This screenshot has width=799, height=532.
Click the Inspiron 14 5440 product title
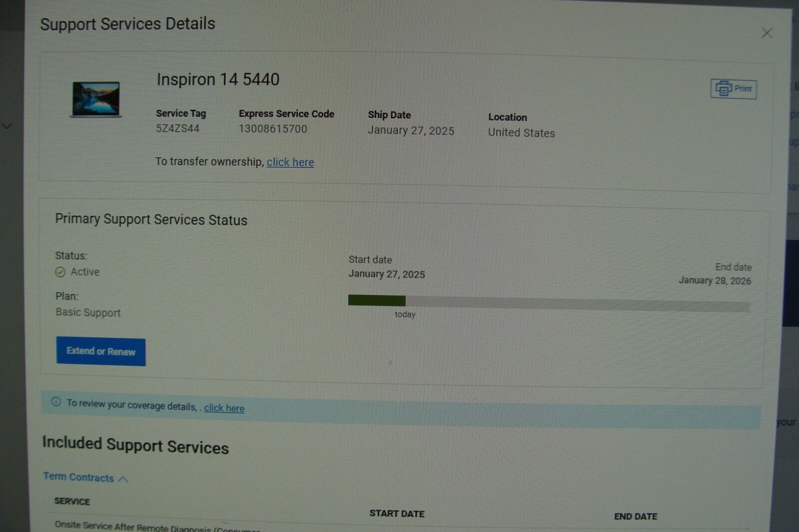point(218,79)
